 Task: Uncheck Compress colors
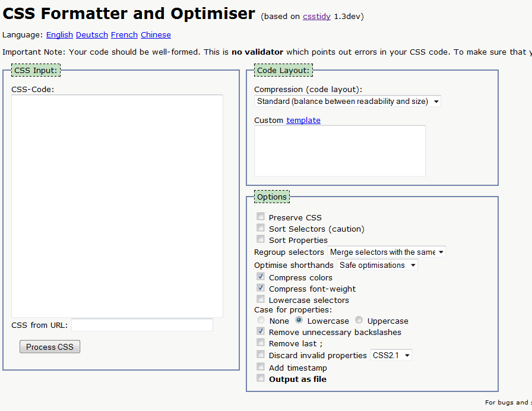(x=260, y=276)
